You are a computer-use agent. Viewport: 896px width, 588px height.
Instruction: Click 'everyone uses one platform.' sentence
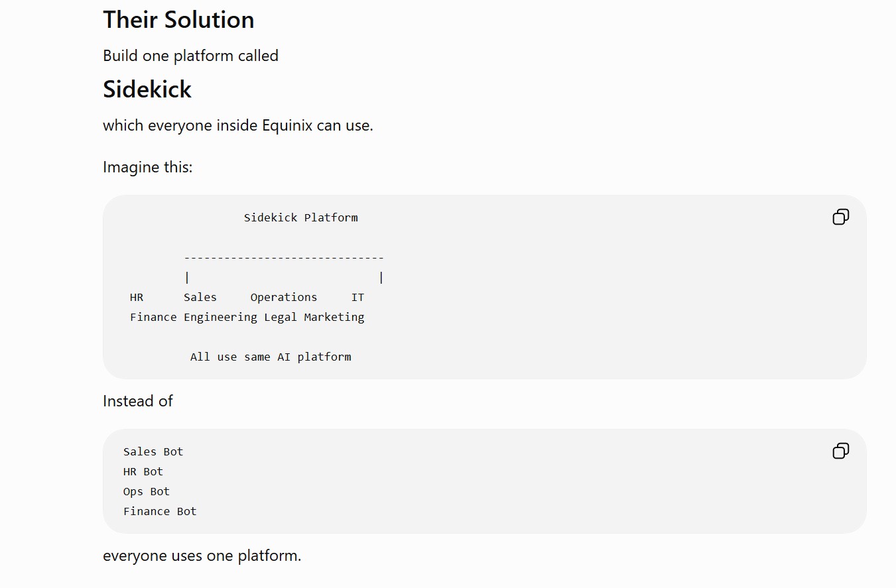pyautogui.click(x=202, y=556)
